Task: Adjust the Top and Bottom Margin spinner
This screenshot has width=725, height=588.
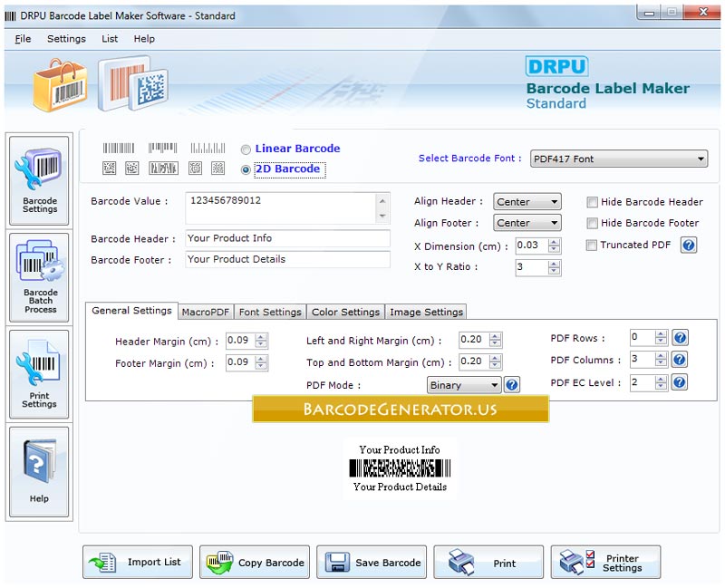Action: coord(495,361)
